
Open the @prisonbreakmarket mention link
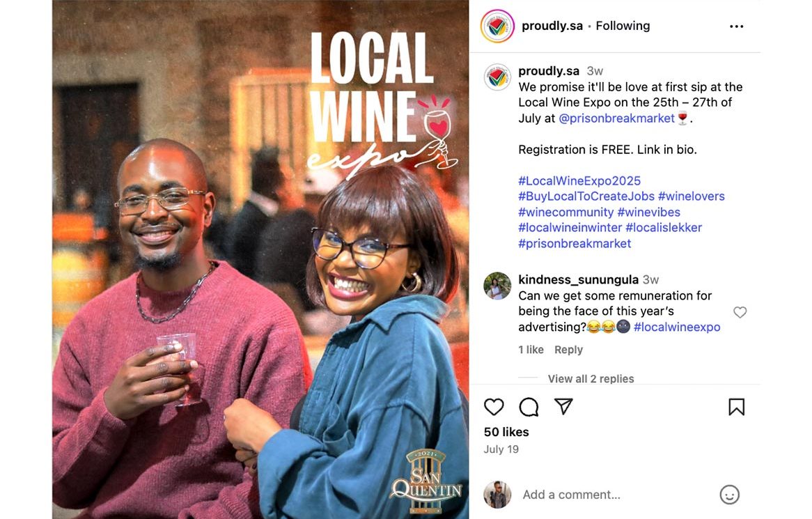point(617,118)
